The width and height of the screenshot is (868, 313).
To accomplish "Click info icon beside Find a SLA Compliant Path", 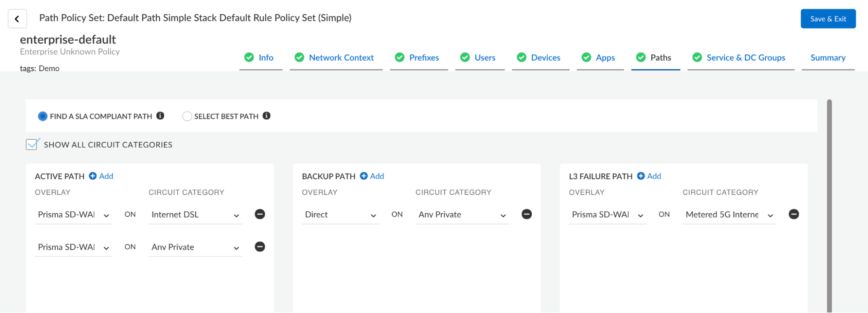I will point(160,115).
